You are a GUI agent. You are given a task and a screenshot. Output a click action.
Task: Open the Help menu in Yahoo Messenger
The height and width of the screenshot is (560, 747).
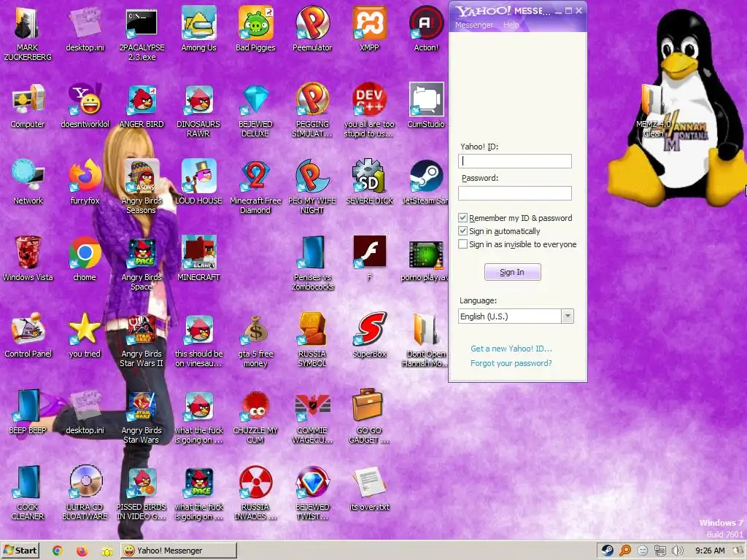coord(511,25)
